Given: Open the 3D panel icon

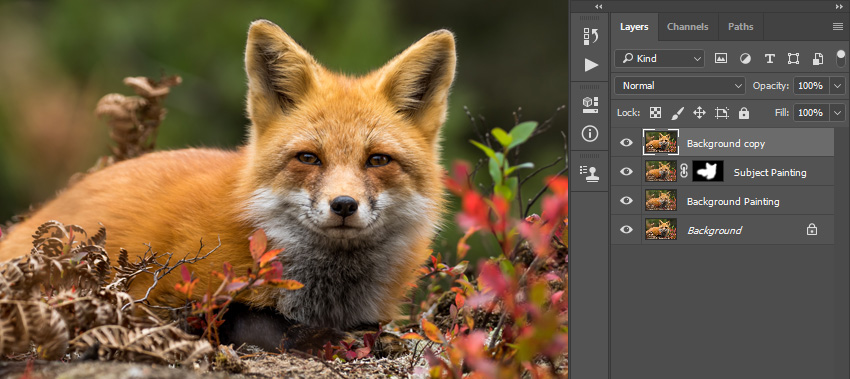Looking at the screenshot, I should pos(590,105).
